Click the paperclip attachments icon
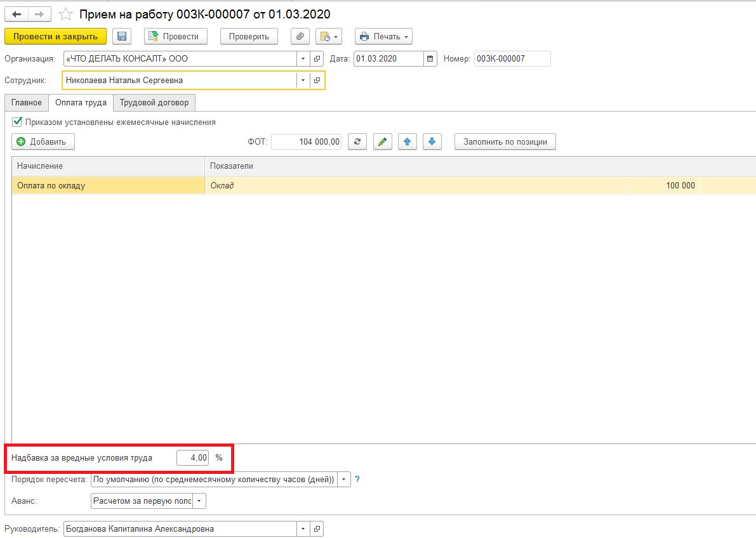The width and height of the screenshot is (756, 538). [300, 36]
